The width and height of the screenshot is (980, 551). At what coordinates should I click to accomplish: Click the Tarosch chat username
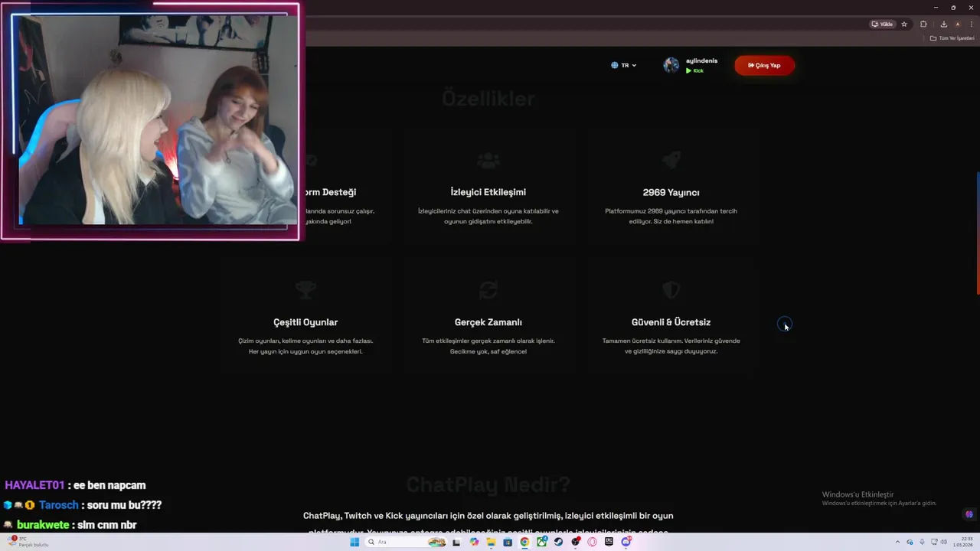pos(59,505)
